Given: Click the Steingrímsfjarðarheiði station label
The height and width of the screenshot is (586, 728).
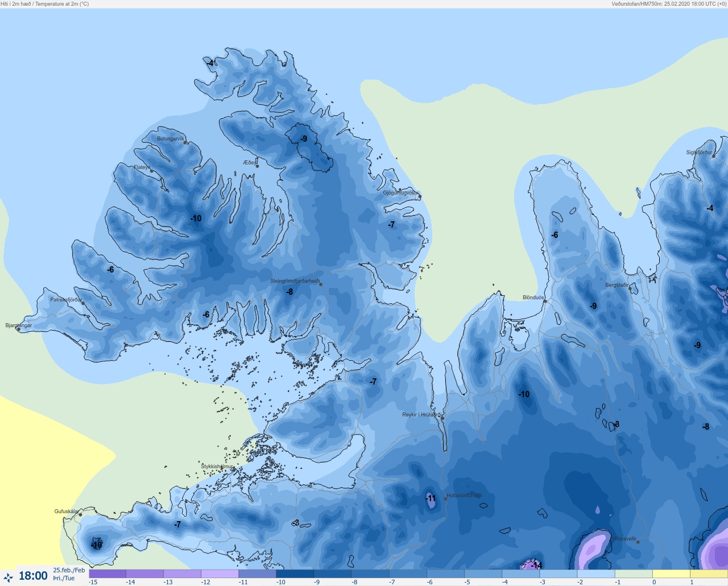Looking at the screenshot, I should pos(295,281).
